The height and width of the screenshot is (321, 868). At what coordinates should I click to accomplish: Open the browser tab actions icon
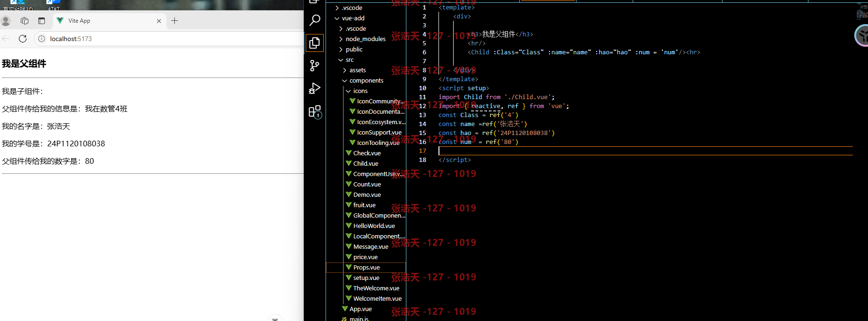[x=42, y=21]
